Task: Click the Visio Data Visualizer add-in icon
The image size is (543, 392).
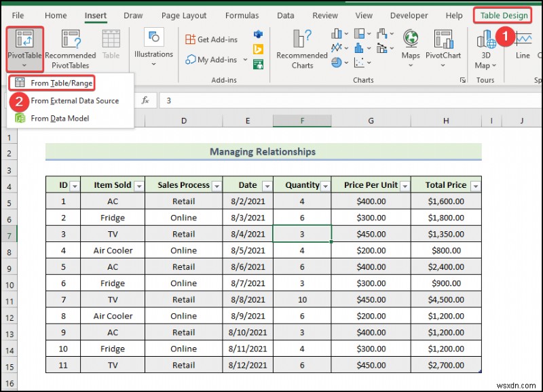Action: 258,35
